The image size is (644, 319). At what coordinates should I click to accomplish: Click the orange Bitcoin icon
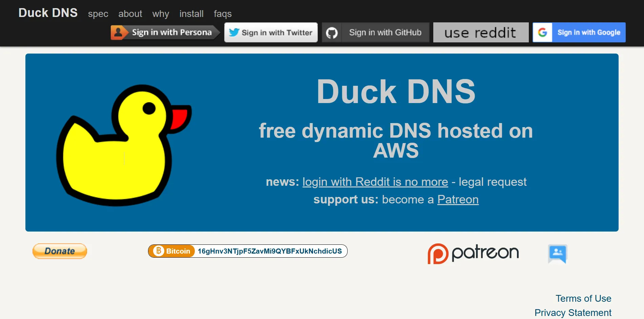(158, 251)
